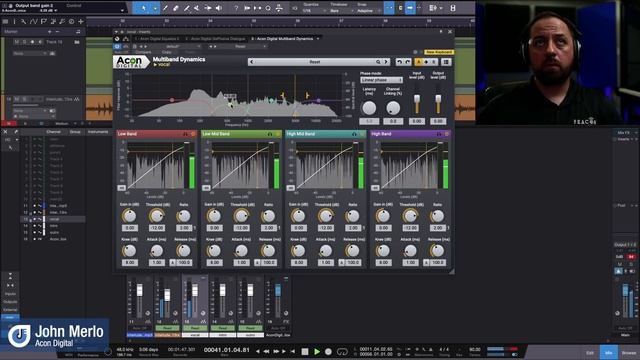Screen dimensions: 640x360
Task: Click Latency knob
Action: 369,108
